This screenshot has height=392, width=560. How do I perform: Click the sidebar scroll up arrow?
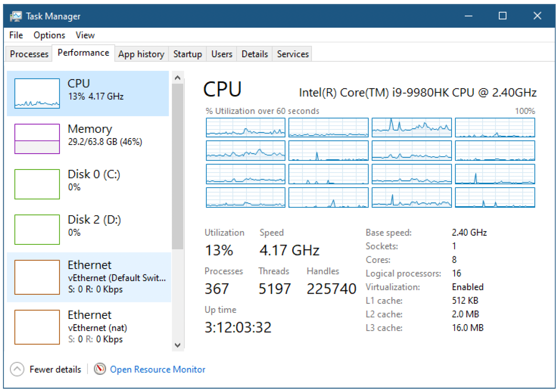pos(178,78)
